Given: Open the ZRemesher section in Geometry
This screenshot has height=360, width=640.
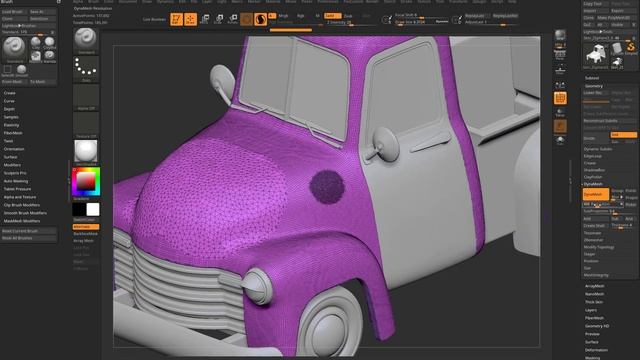Looking at the screenshot, I should click(593, 240).
